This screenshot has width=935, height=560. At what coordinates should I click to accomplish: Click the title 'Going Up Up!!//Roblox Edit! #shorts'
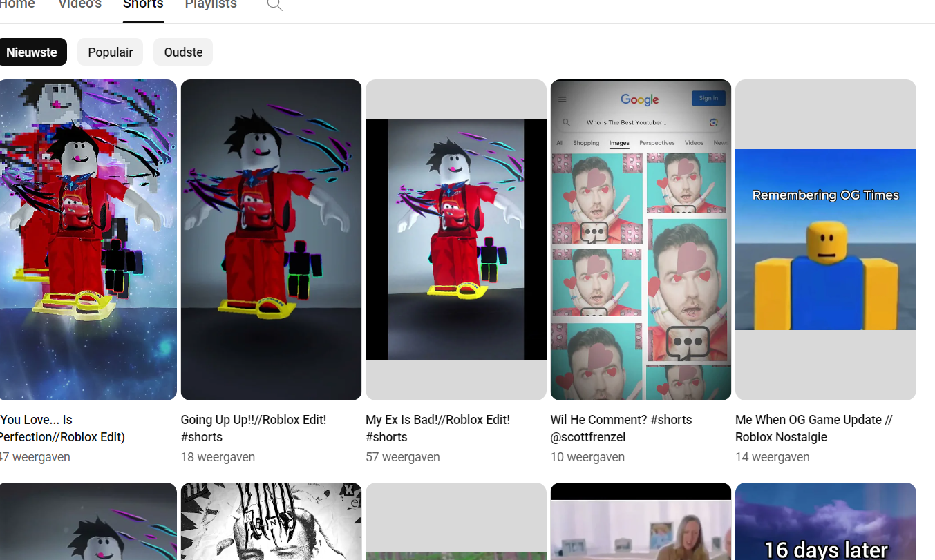click(253, 428)
